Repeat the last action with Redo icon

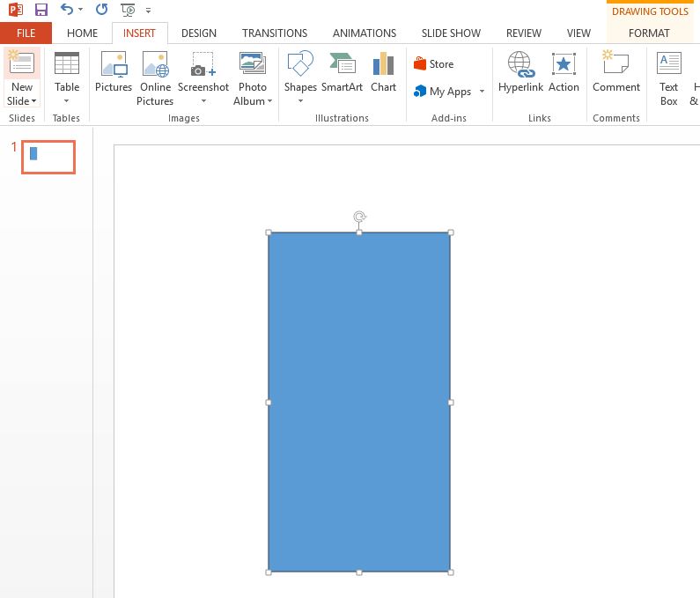(102, 9)
